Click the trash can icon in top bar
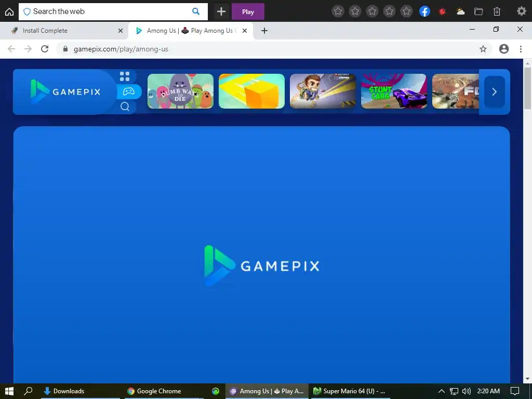Image resolution: width=532 pixels, height=399 pixels. pos(497,11)
